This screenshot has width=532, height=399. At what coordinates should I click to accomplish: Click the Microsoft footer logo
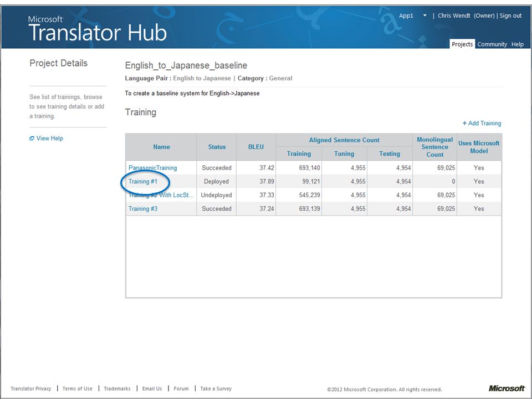click(507, 388)
